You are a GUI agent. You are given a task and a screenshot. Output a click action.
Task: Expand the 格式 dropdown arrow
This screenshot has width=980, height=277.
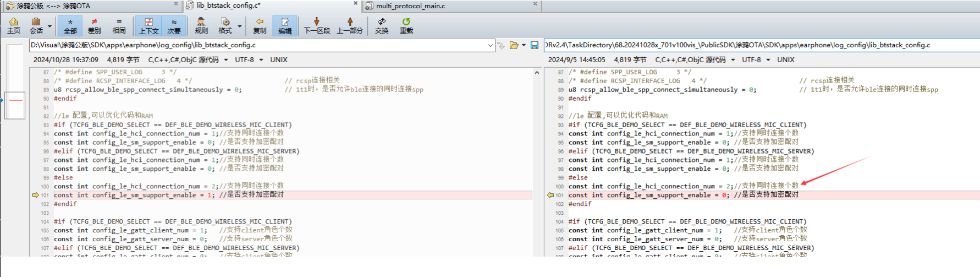pos(240,26)
